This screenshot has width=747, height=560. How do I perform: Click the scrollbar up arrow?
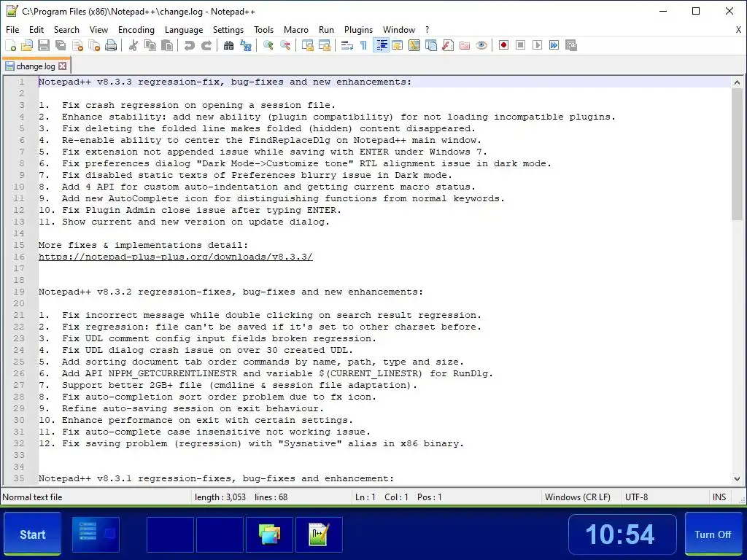click(737, 82)
